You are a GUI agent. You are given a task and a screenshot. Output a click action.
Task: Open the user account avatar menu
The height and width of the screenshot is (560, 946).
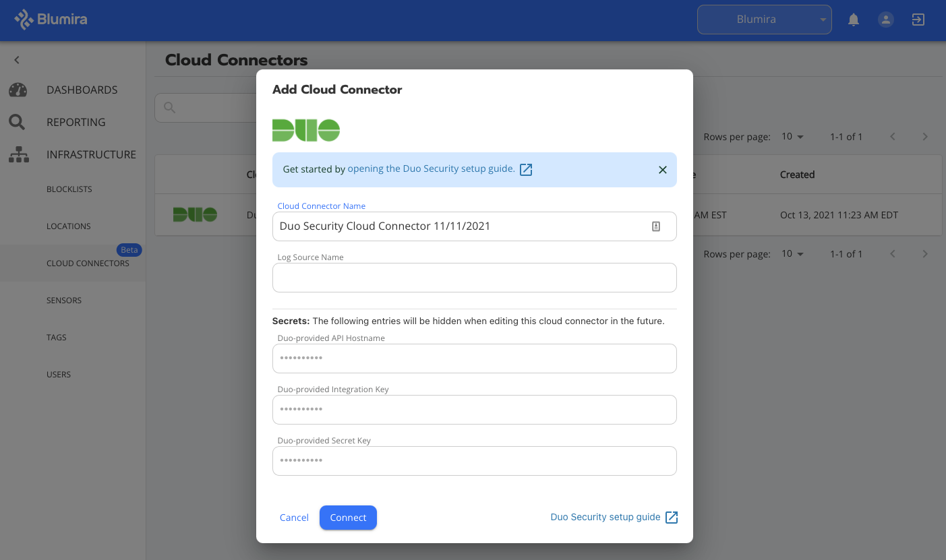886,20
